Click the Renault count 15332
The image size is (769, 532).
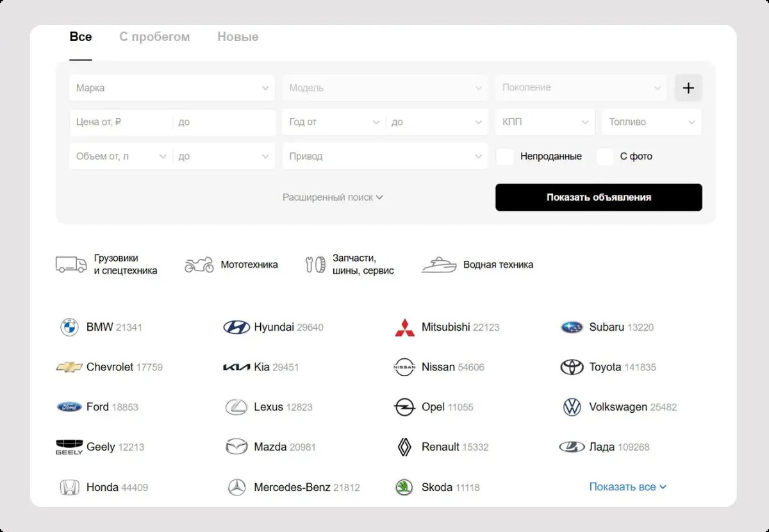[475, 447]
